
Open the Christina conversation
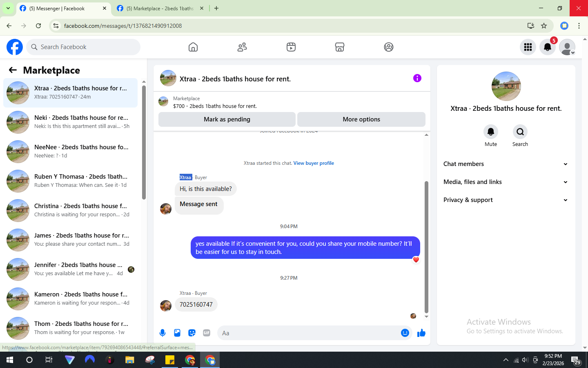point(70,211)
